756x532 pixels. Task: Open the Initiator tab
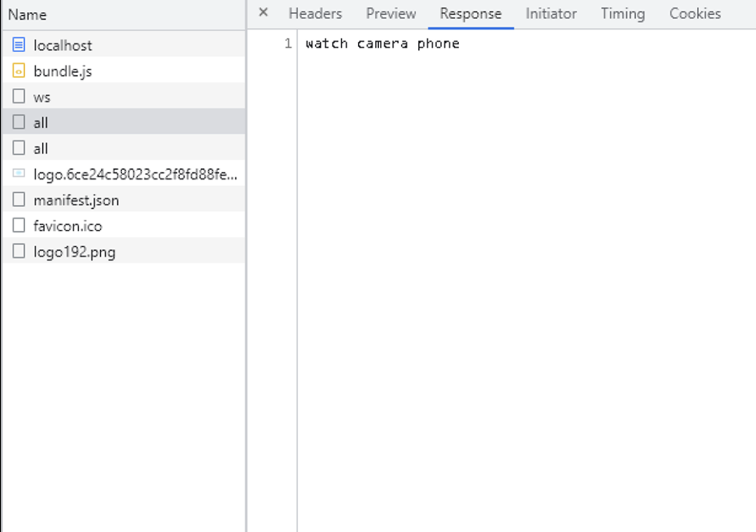coord(551,14)
